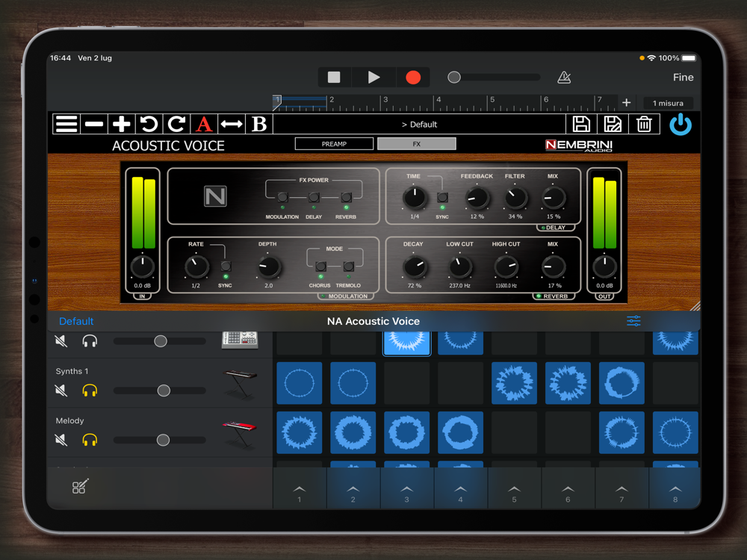
Task: Click the plus zoom-in icon
Action: pyautogui.click(x=122, y=124)
